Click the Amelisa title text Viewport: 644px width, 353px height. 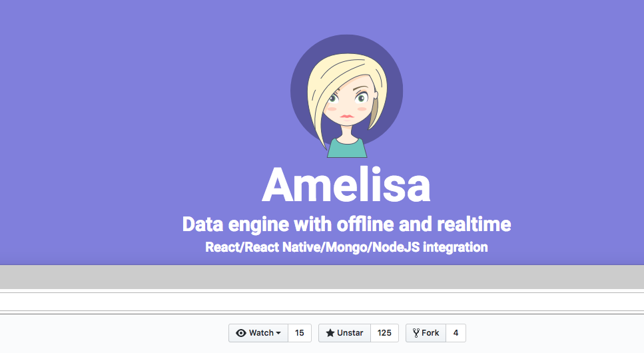pos(346,185)
